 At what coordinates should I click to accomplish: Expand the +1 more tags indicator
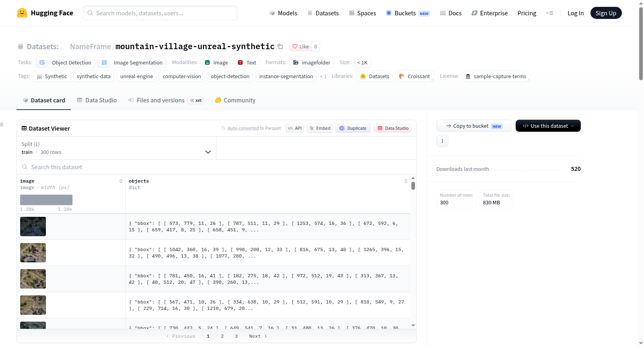(323, 76)
